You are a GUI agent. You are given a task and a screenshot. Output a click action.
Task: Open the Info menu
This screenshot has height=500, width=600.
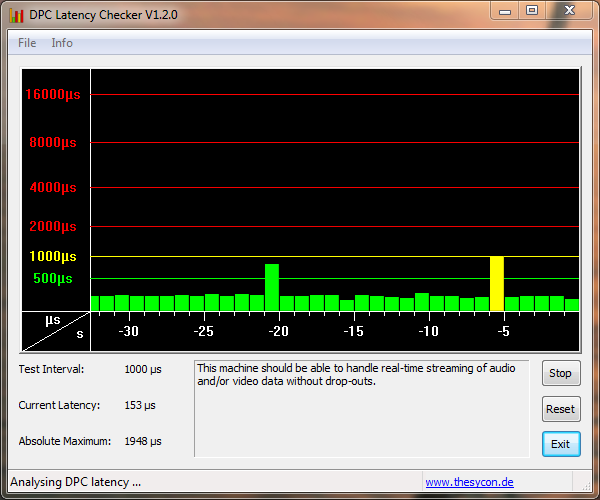tap(62, 43)
